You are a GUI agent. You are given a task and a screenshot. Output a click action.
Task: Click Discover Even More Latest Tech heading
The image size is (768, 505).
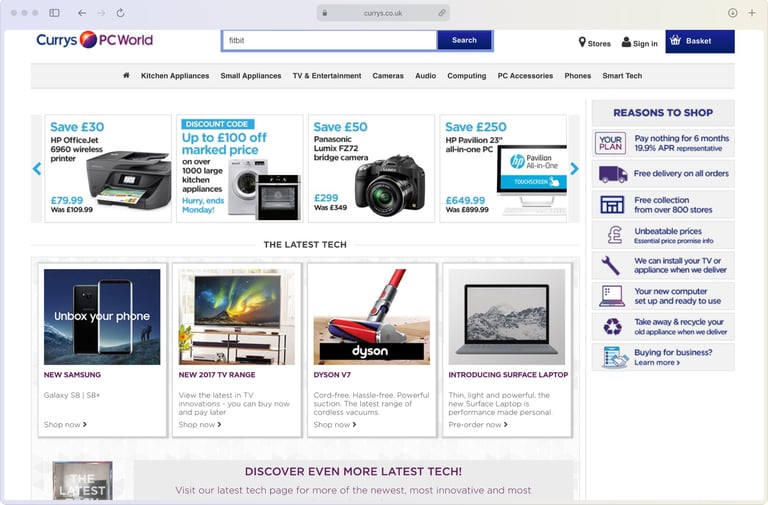coord(353,471)
